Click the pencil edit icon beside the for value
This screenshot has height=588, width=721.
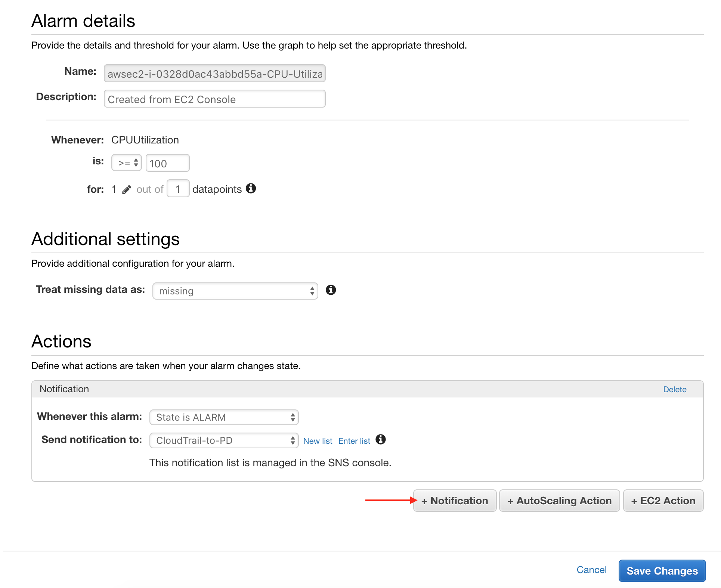(127, 190)
